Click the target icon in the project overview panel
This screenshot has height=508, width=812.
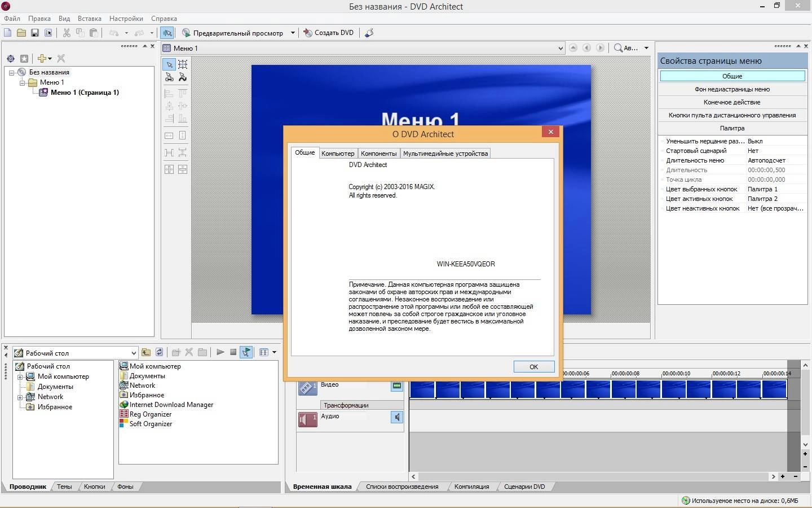[11, 58]
